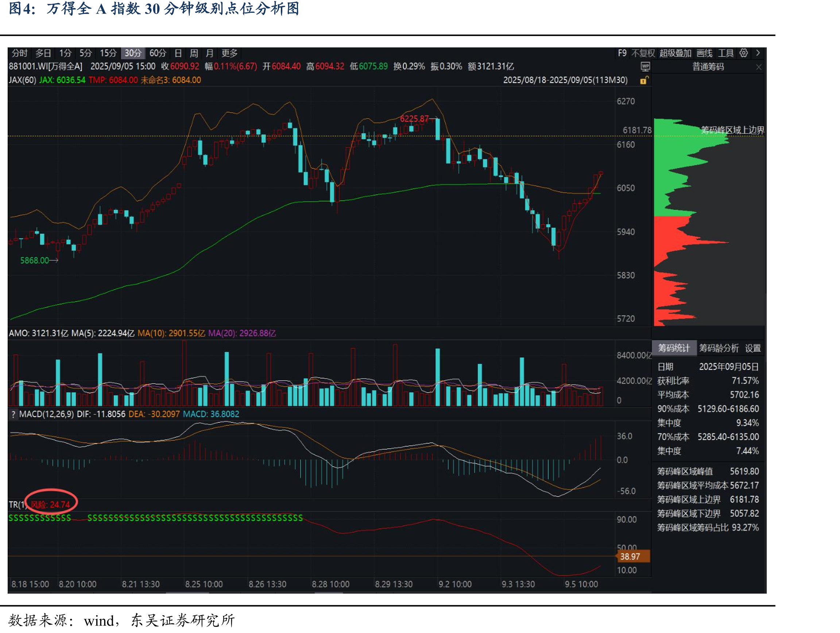Click the 881001.WI[万得全A] ticker name
The width and height of the screenshot is (840, 633).
point(46,66)
